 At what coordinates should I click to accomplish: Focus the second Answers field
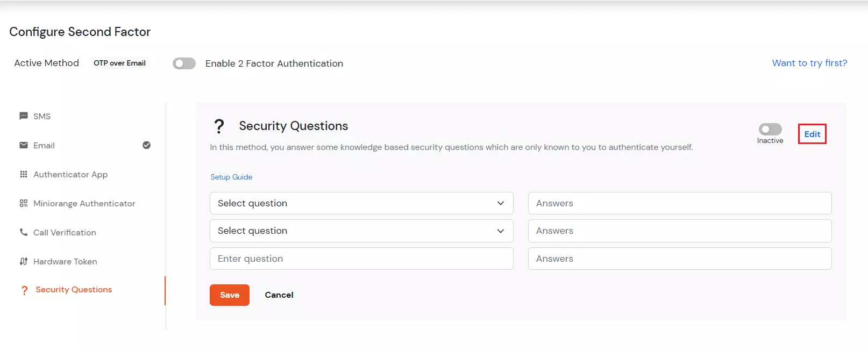point(680,231)
